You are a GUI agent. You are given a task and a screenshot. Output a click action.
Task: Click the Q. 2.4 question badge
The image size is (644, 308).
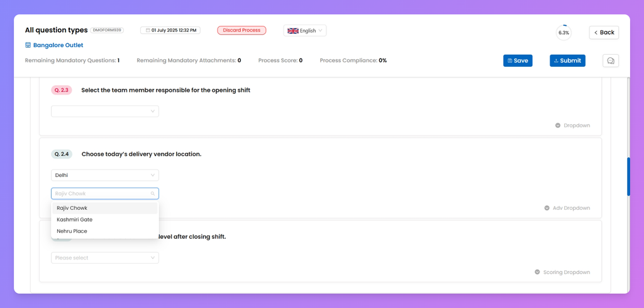(x=62, y=154)
